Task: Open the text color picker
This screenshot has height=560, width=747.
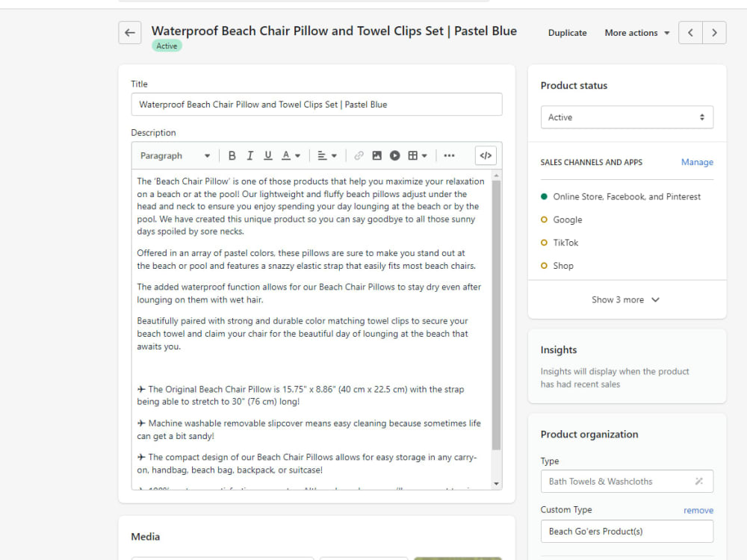Action: 291,156
